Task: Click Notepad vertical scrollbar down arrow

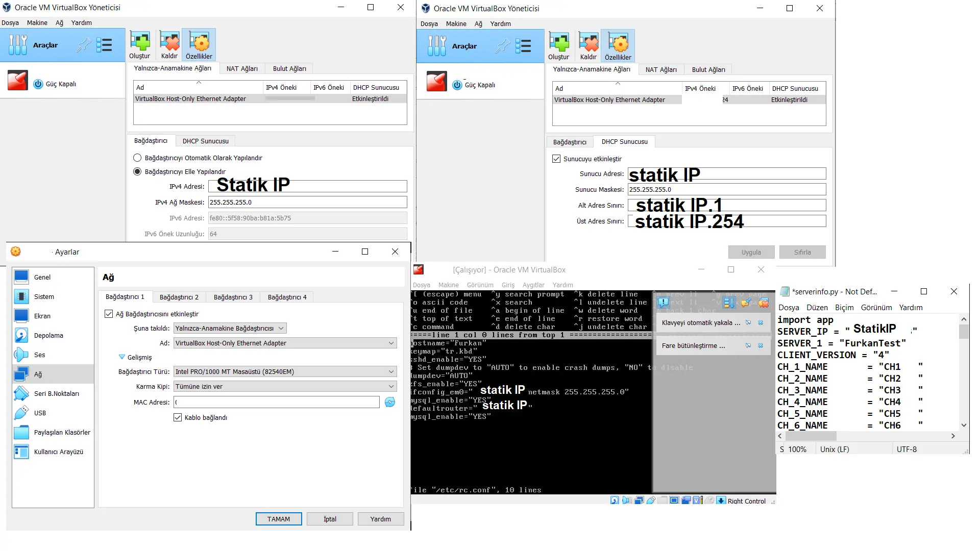Action: (x=964, y=425)
